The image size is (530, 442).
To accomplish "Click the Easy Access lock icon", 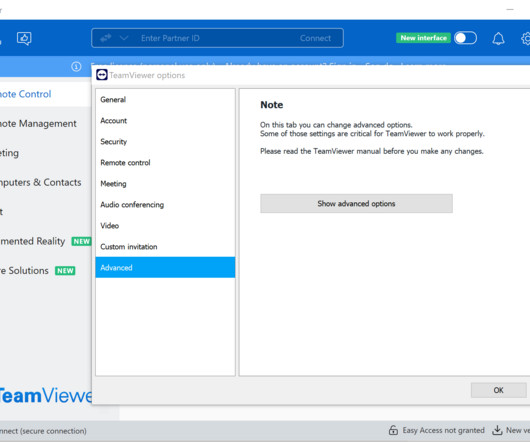I will coord(393,430).
